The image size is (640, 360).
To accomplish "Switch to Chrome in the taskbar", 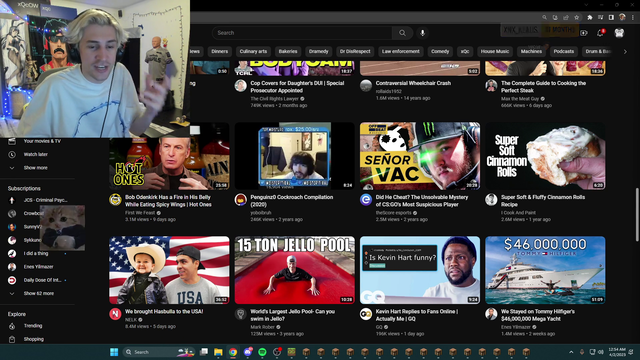I will coord(233,352).
